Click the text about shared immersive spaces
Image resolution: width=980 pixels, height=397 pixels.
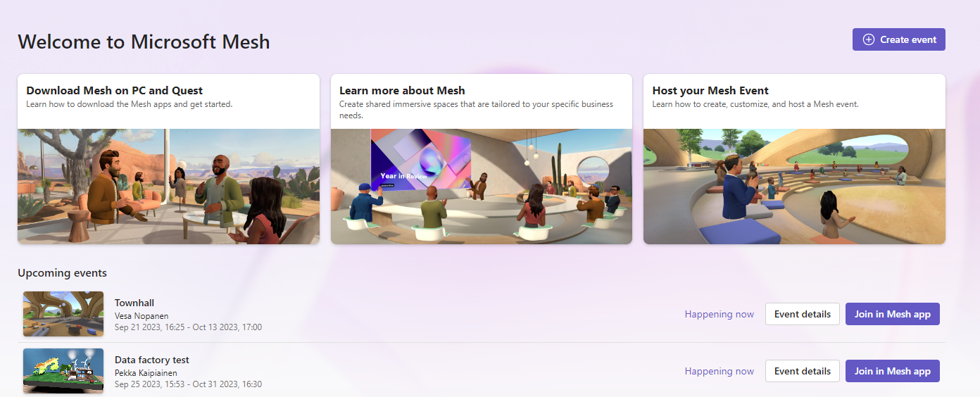(477, 109)
